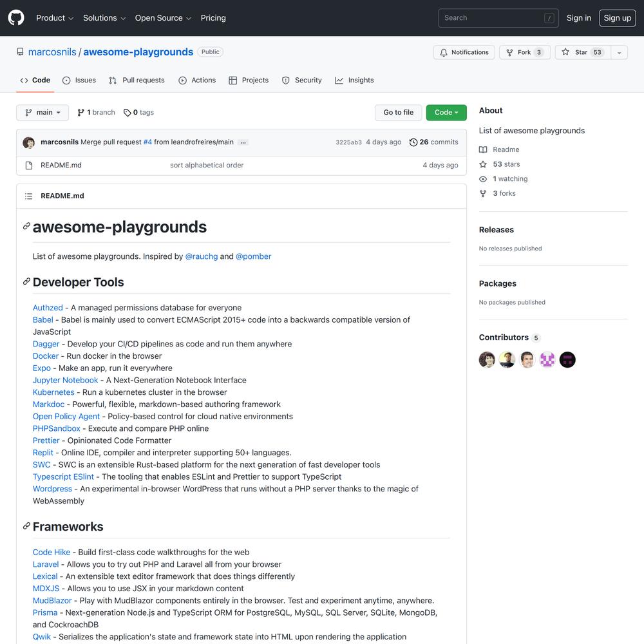Open the @rauchg mention link
Viewport: 644px width, 644px height.
point(201,256)
